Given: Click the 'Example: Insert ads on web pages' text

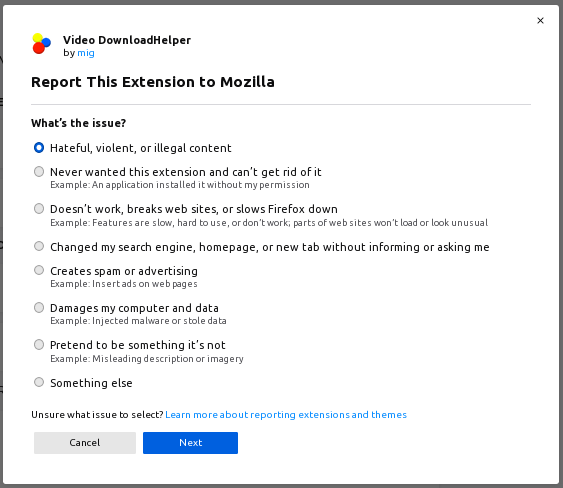Looking at the screenshot, I should click(x=124, y=284).
